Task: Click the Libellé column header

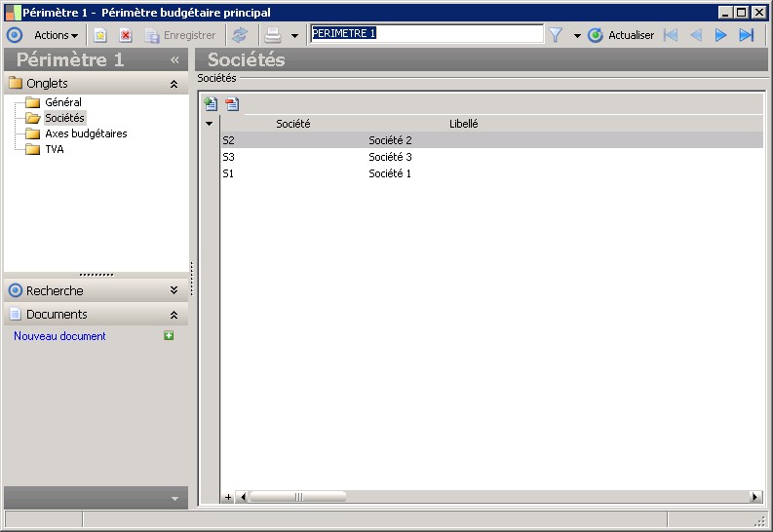Action: coord(463,124)
